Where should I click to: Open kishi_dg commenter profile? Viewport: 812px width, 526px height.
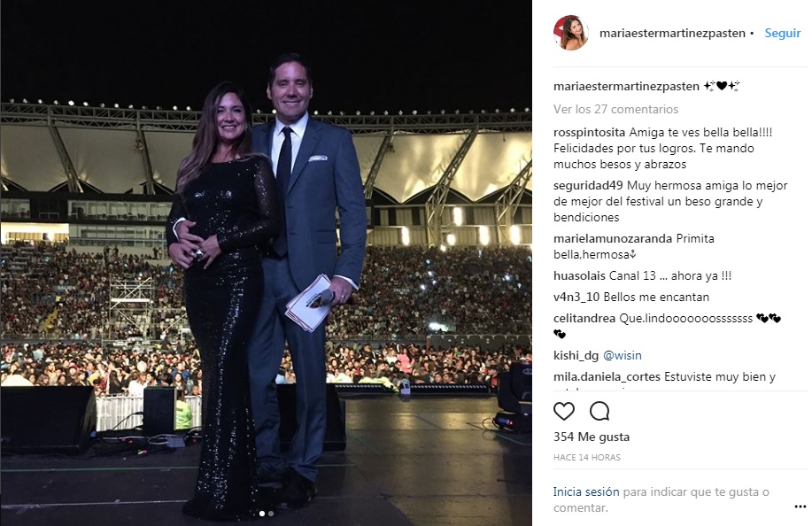(x=576, y=356)
